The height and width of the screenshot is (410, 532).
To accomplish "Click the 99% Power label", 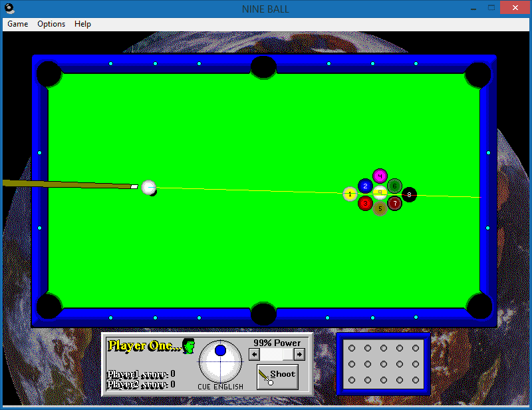I will tap(277, 343).
